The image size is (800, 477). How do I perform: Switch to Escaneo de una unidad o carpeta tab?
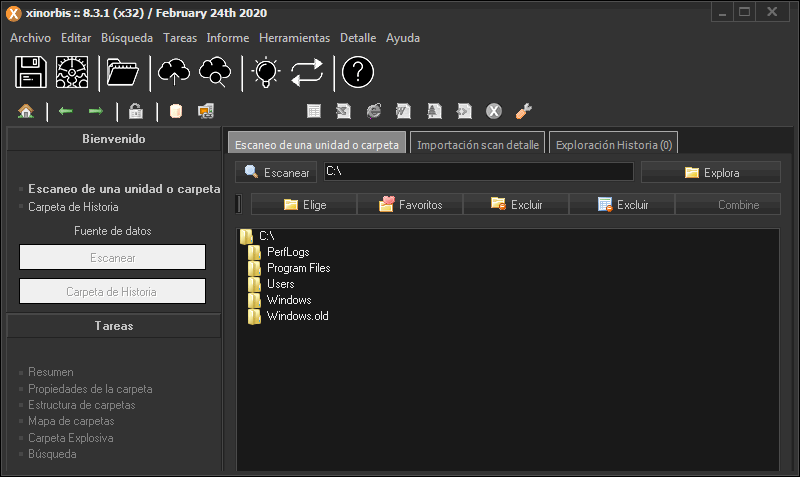pos(317,142)
